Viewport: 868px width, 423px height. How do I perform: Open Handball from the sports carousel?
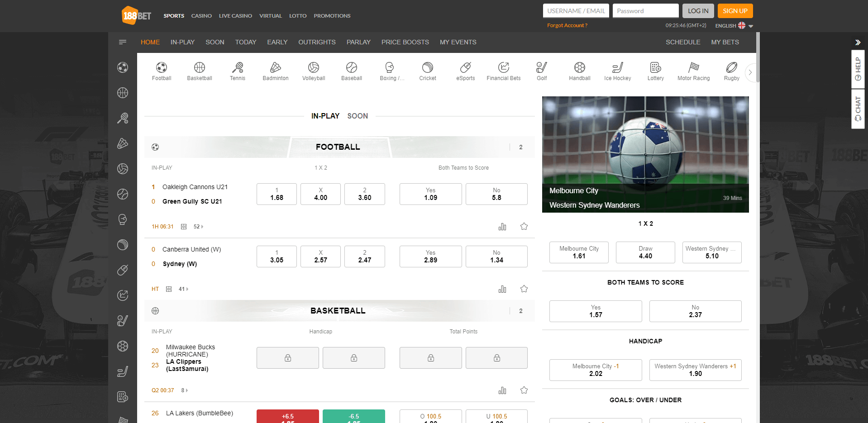point(580,71)
